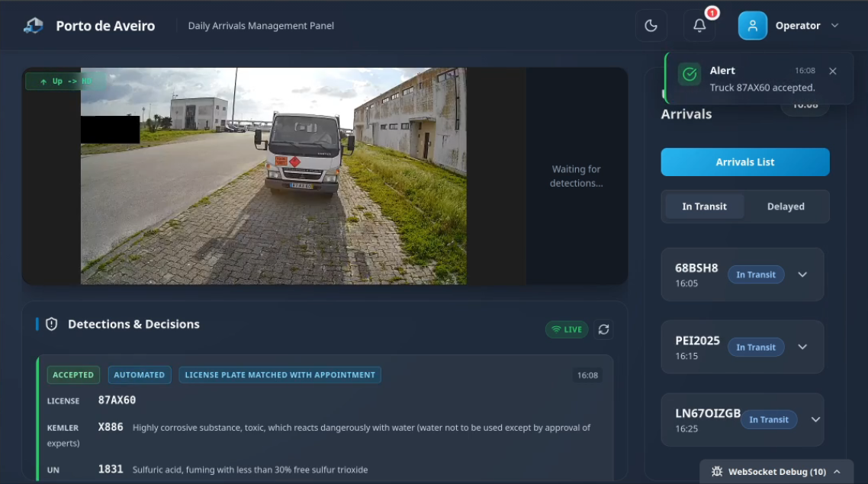The height and width of the screenshot is (484, 868).
Task: Click the LN67OIZGB In Transit status pill
Action: pyautogui.click(x=769, y=419)
